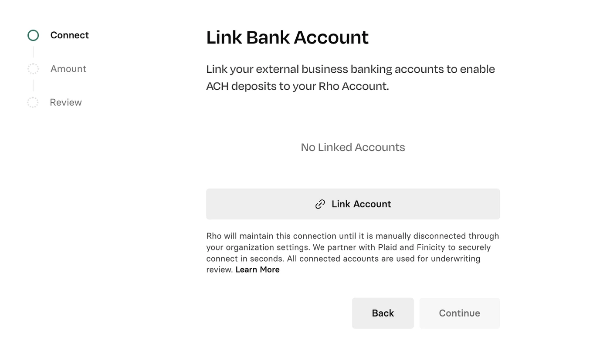Select the dotted Amount step circle
The image size is (610, 364).
33,69
